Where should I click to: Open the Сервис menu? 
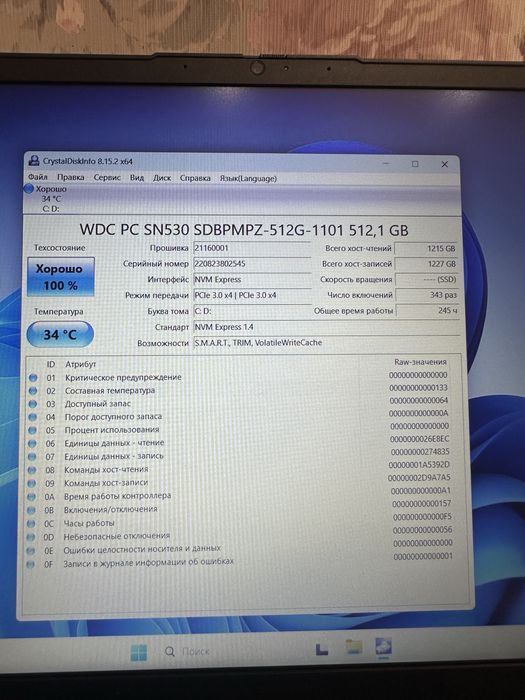pos(107,177)
